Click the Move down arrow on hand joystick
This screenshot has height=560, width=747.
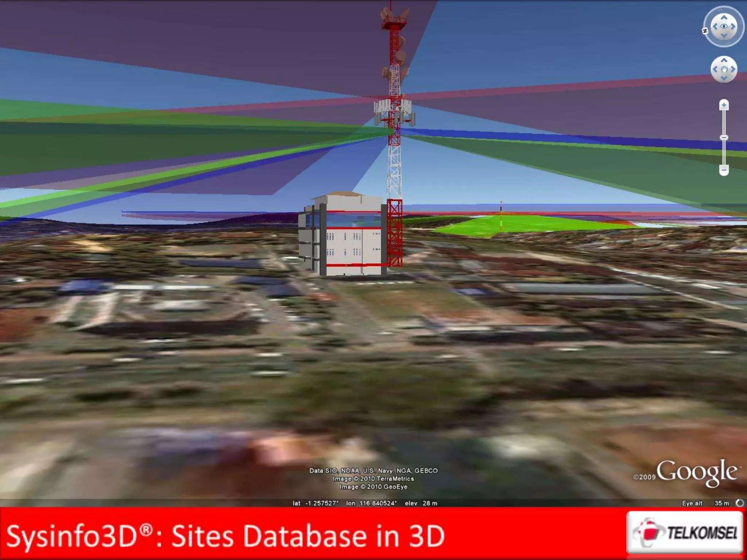point(724,78)
